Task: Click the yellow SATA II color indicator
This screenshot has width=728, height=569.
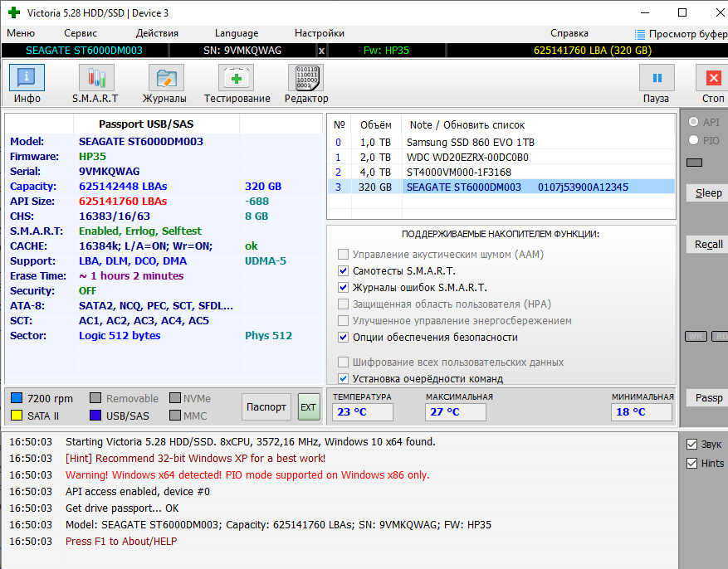Action: point(17,415)
